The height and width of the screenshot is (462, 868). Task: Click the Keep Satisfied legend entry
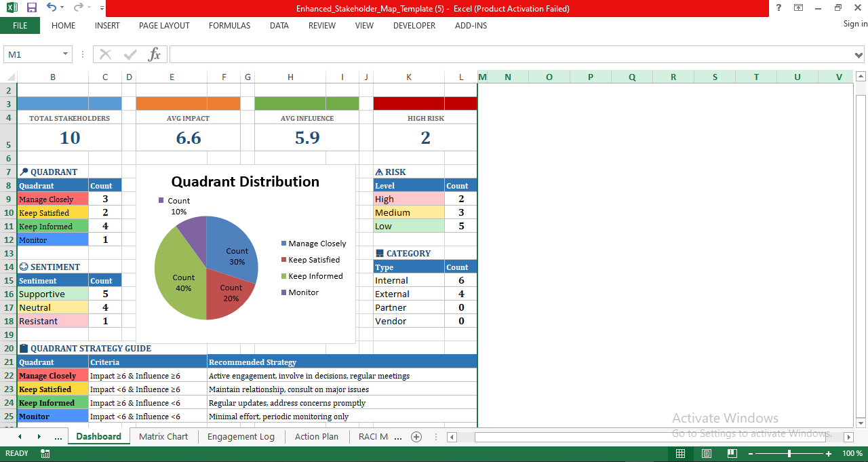[x=310, y=260]
